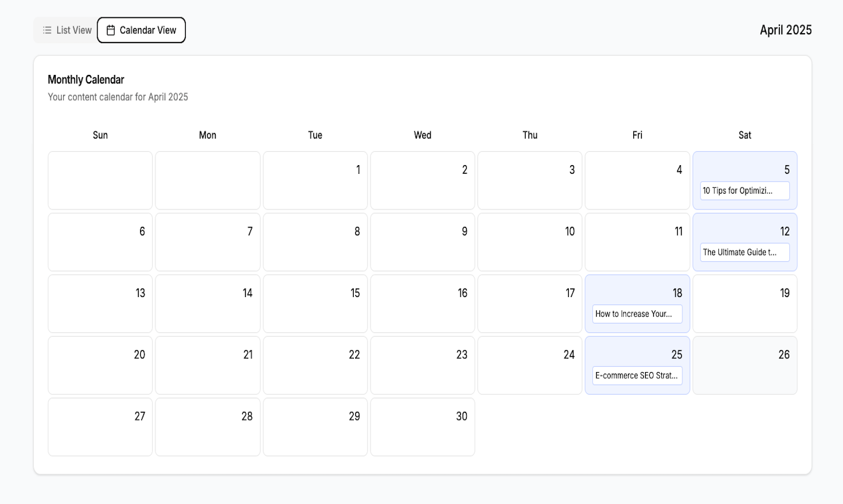This screenshot has width=843, height=504.
Task: Select April 24 day cell
Action: 530,365
